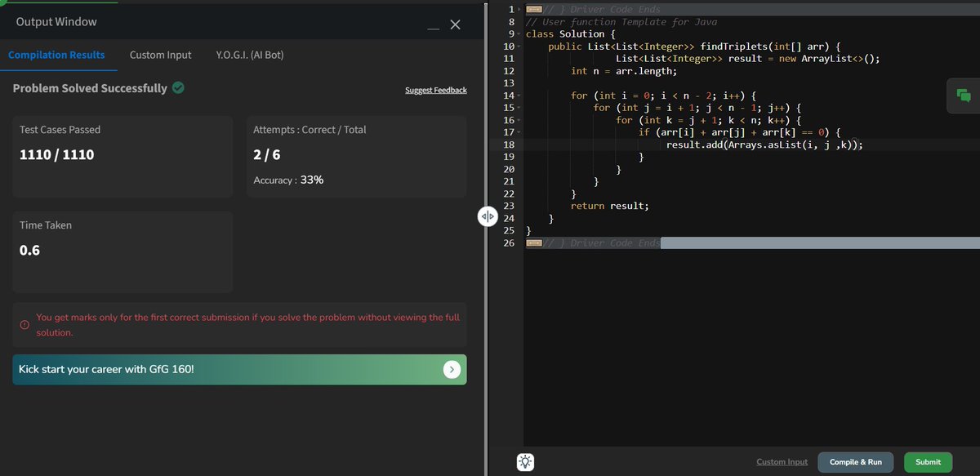Collapse the k loop fold at line 16
The width and height of the screenshot is (980, 476).
coord(519,120)
